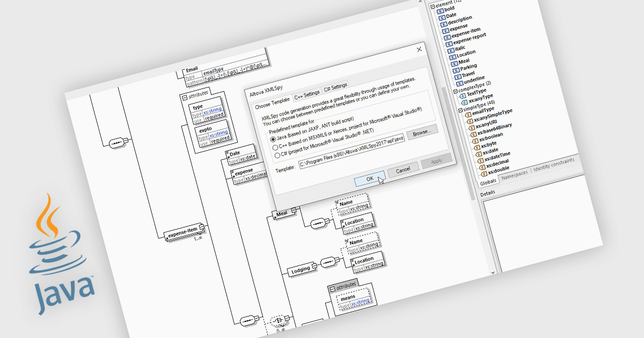Open the C# Settings tab
Viewport: 644px width, 338px height.
335,86
